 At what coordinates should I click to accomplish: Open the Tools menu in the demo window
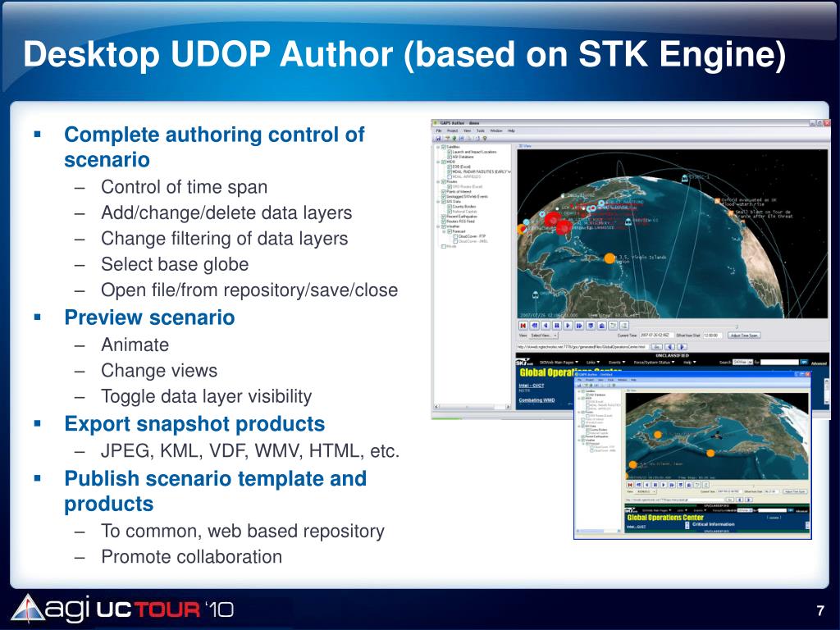coord(481,130)
